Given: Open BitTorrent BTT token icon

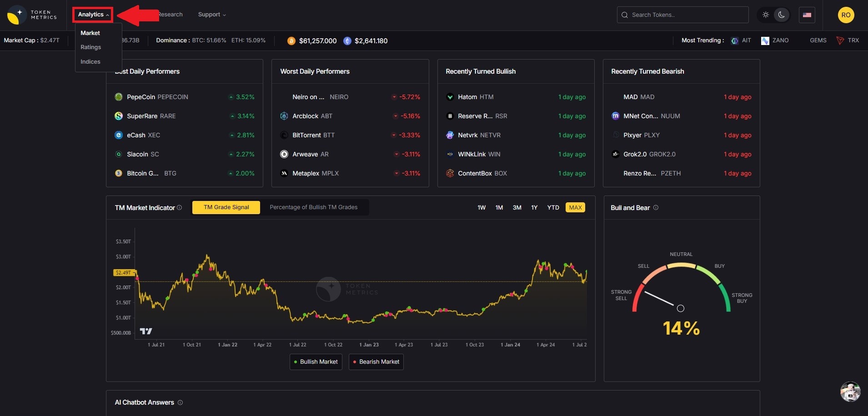Looking at the screenshot, I should (284, 135).
